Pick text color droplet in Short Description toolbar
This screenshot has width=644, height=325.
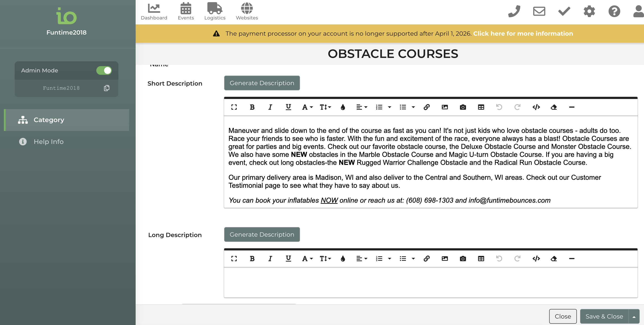[x=343, y=107]
